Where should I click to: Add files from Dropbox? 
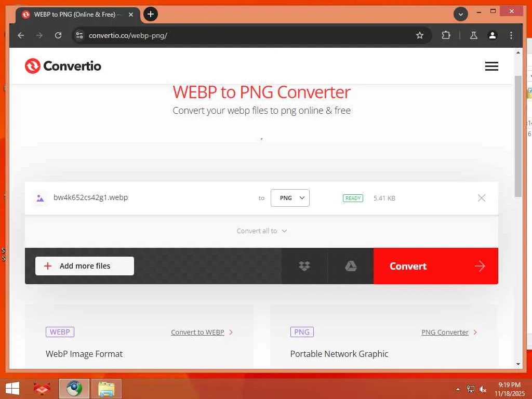point(304,266)
